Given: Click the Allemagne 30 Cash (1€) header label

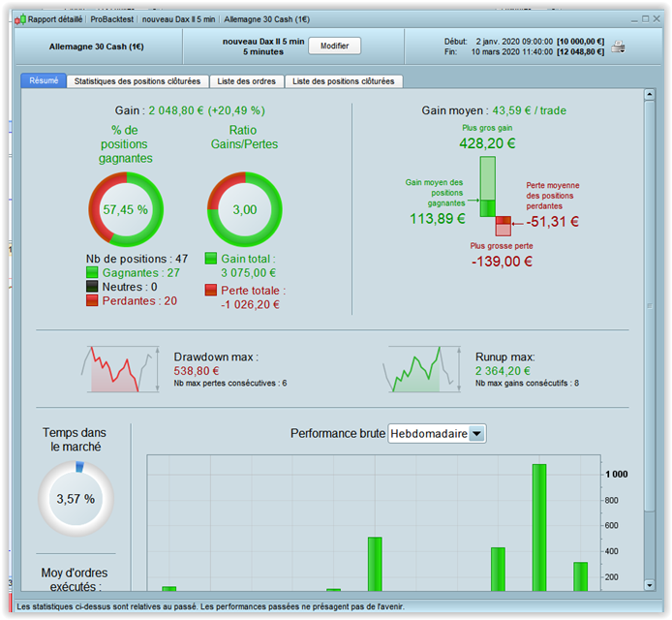Looking at the screenshot, I should [x=97, y=46].
